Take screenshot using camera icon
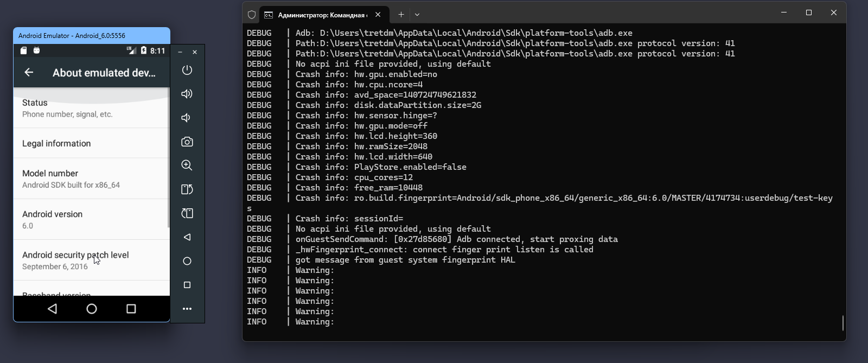Image resolution: width=868 pixels, height=363 pixels. [187, 142]
